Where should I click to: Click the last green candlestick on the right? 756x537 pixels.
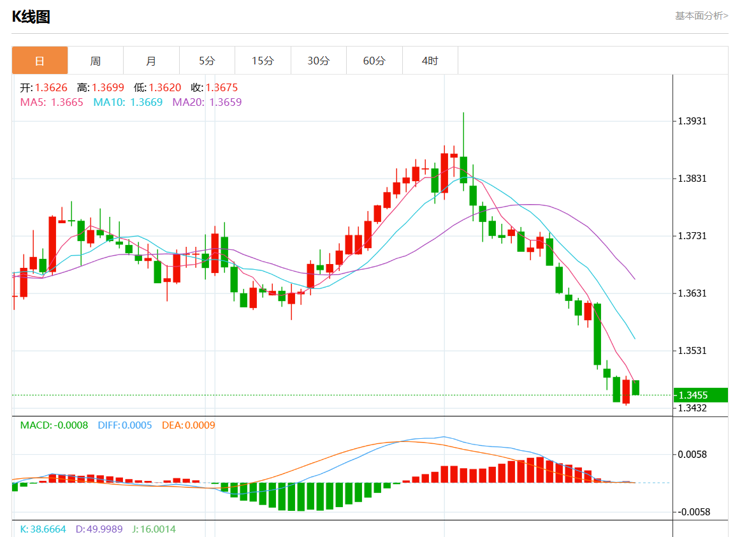click(636, 387)
